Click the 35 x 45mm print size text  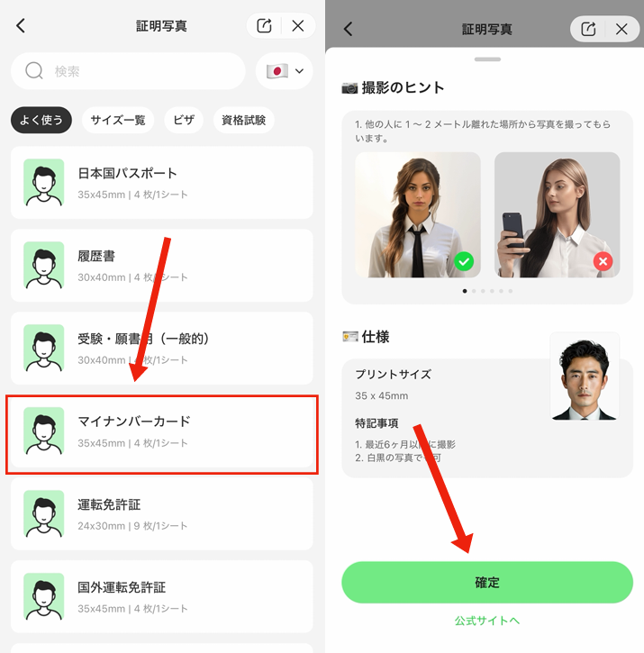pos(382,395)
